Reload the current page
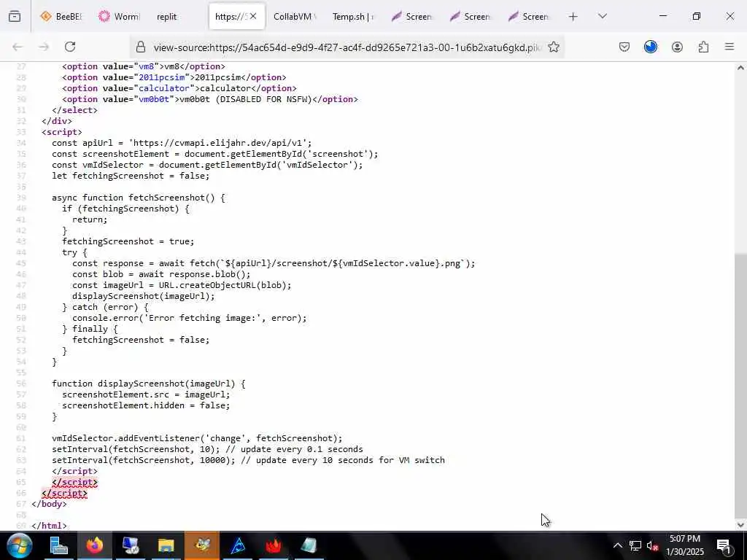 point(70,47)
